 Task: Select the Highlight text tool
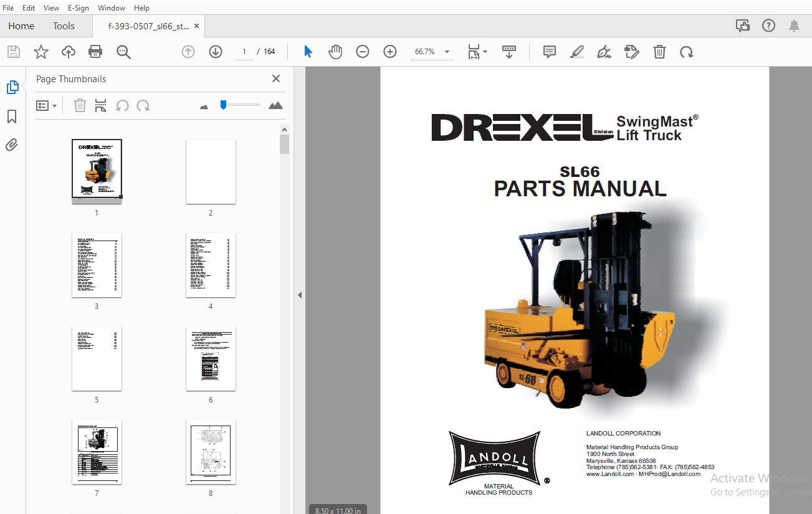[x=577, y=52]
